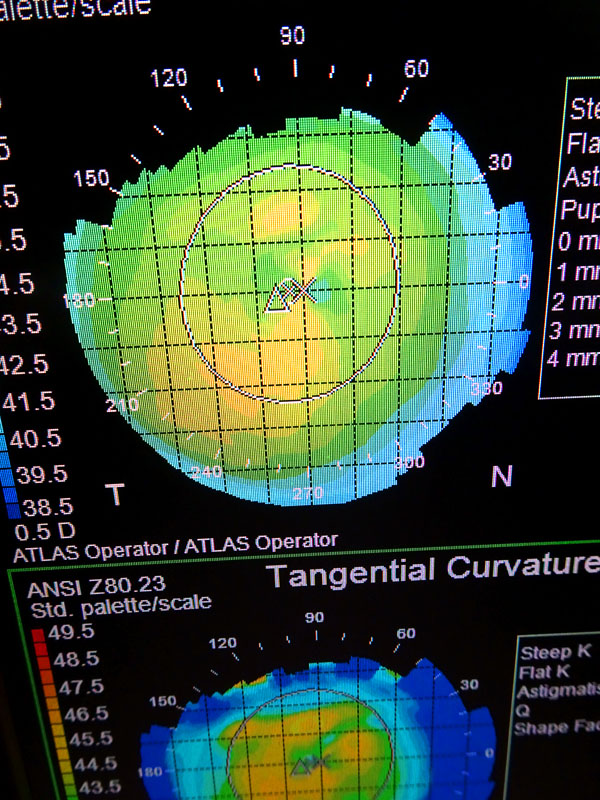The width and height of the screenshot is (600, 800).
Task: Click the vertex cross marker in the upper map
Action: tap(305, 290)
